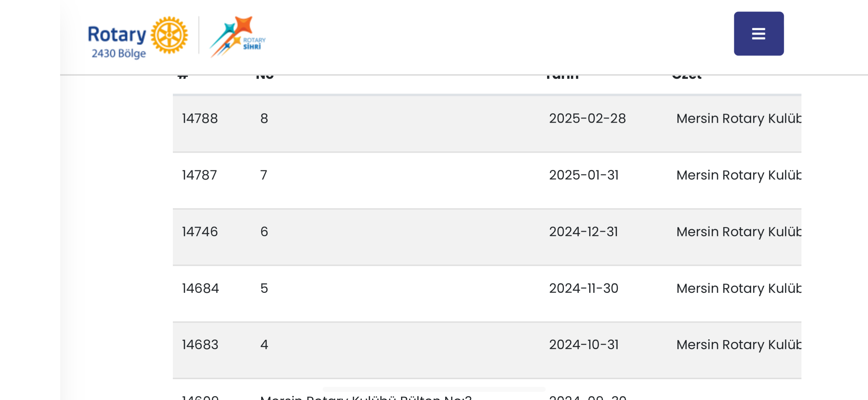Click the Rotary 2430 Bölge logo

coord(138,37)
